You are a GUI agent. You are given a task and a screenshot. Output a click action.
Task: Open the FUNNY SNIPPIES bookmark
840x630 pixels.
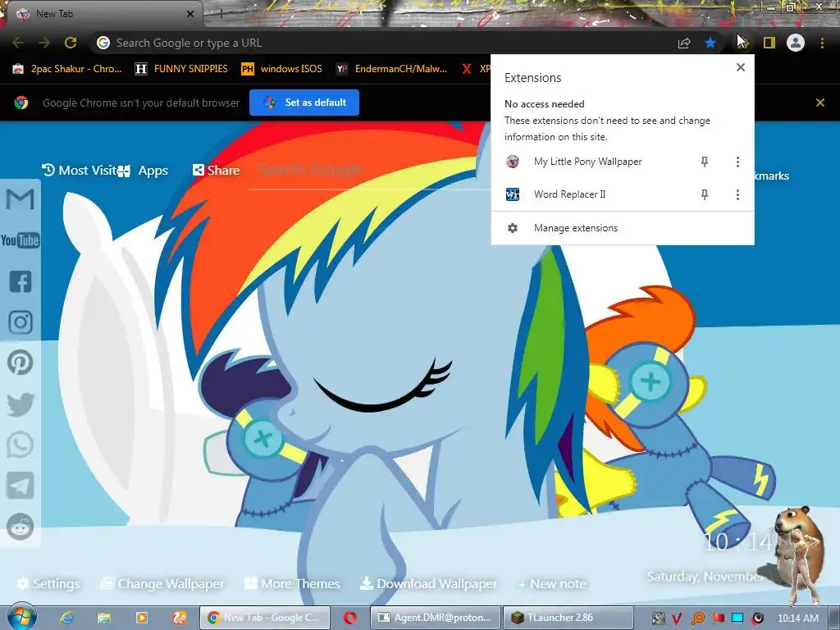[x=181, y=69]
